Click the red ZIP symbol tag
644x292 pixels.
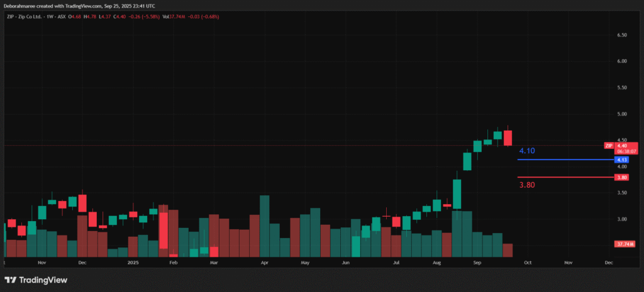pos(608,145)
